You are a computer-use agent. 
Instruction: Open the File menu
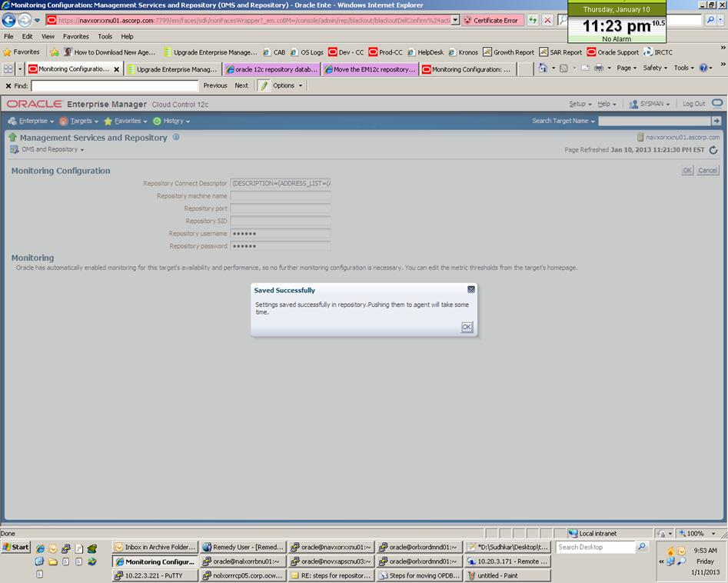(8, 36)
